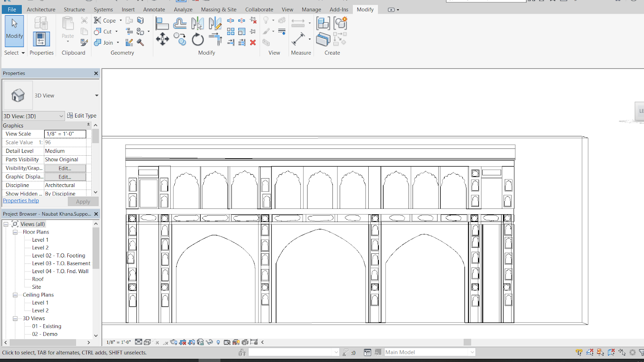The image size is (644, 362).
Task: Toggle Reveal Hidden Elements lightbulb
Action: tap(218, 342)
